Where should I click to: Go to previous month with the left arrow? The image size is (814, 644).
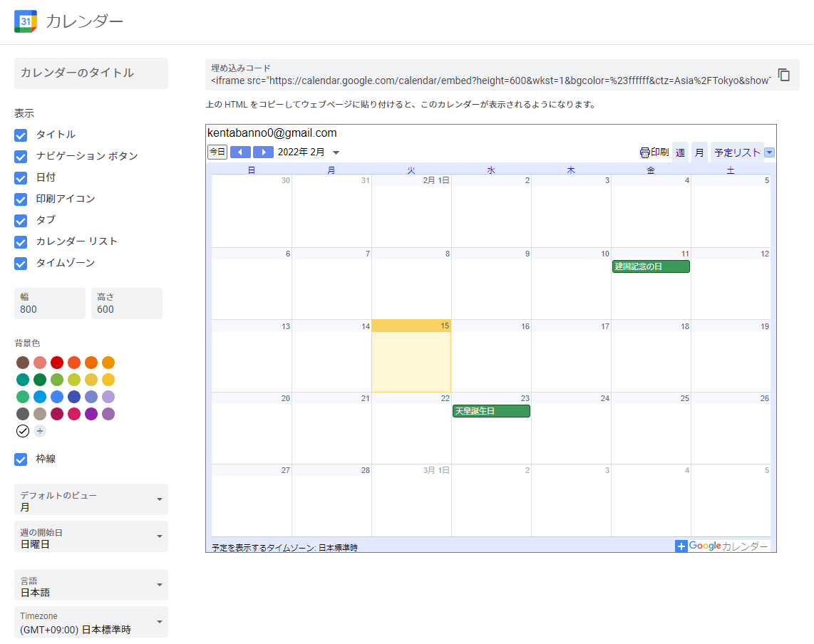(240, 152)
